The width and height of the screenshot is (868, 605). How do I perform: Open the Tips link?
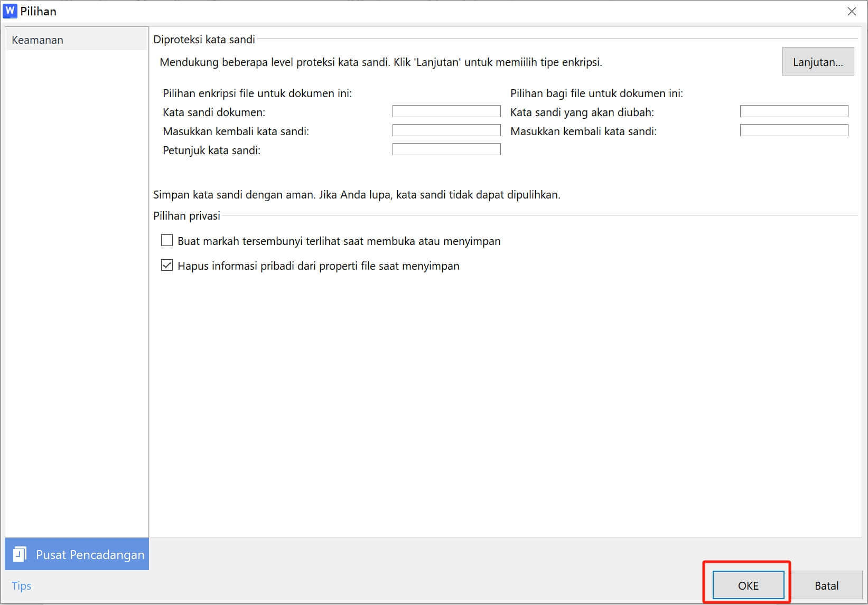click(x=21, y=585)
